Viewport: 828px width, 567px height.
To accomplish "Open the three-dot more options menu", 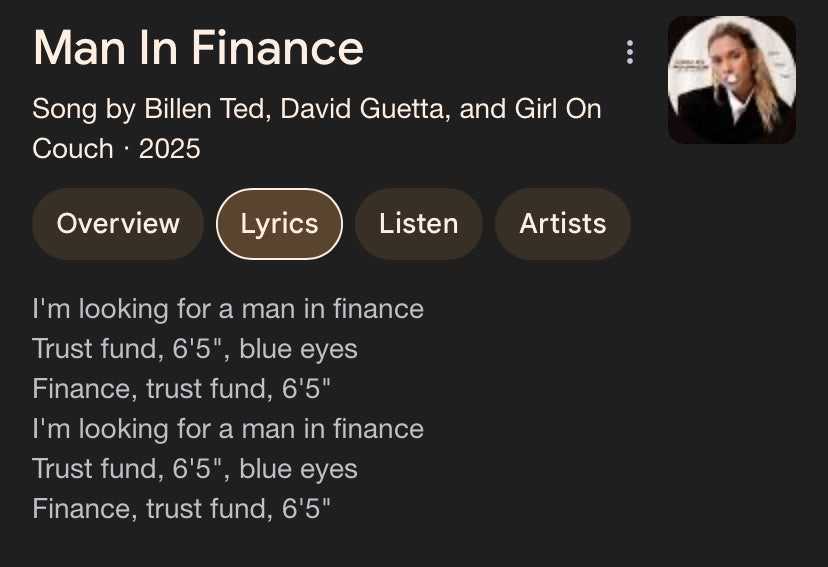I will 629,52.
